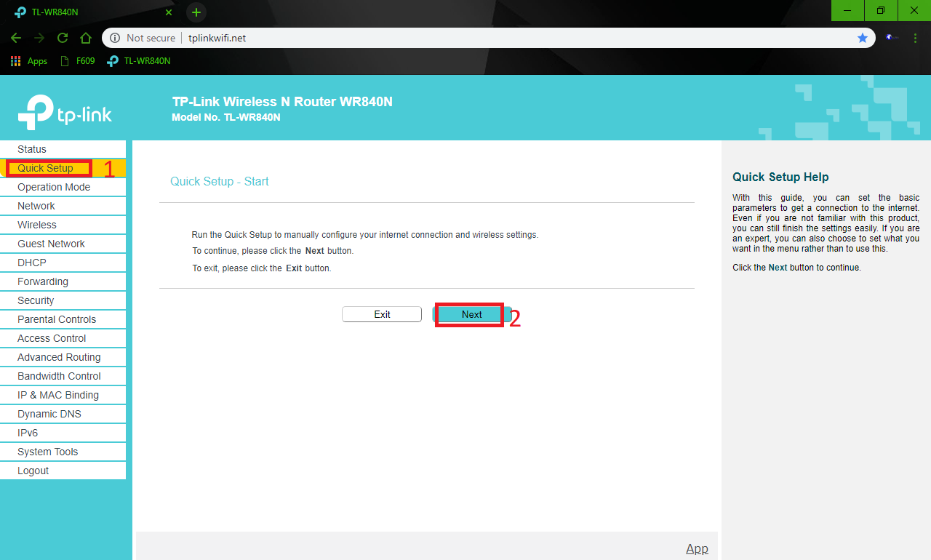Open the Operation Mode page

click(63, 187)
